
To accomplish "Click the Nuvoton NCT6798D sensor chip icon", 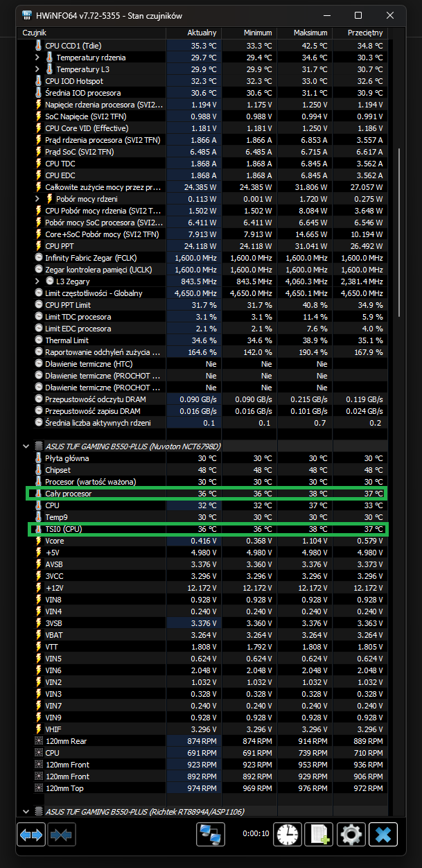I will pyautogui.click(x=39, y=446).
